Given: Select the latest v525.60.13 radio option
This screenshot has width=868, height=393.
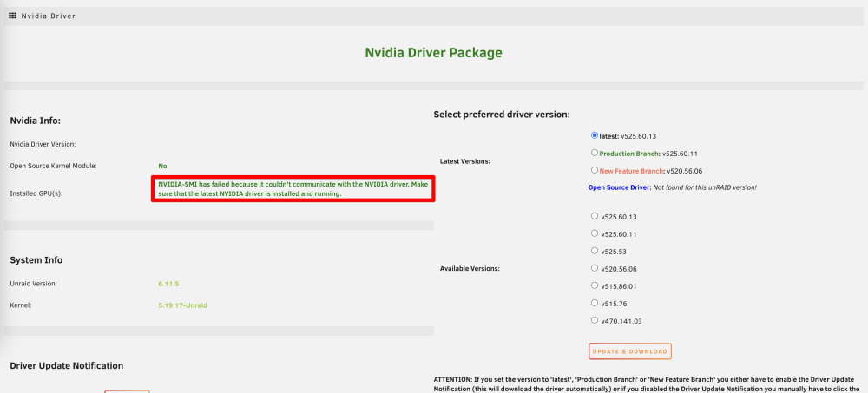Looking at the screenshot, I should tap(595, 135).
